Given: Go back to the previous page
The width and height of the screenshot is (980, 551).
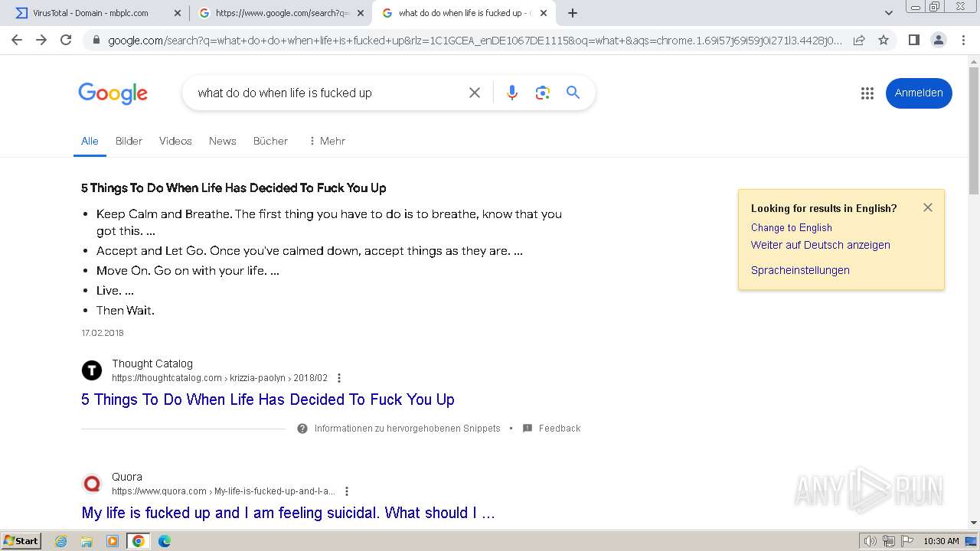Looking at the screenshot, I should 17,40.
